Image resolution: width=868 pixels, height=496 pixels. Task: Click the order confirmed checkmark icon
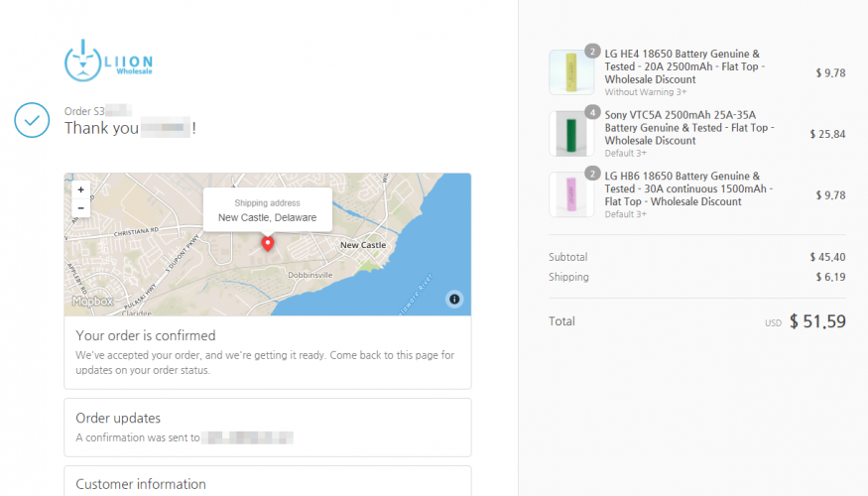(x=32, y=120)
